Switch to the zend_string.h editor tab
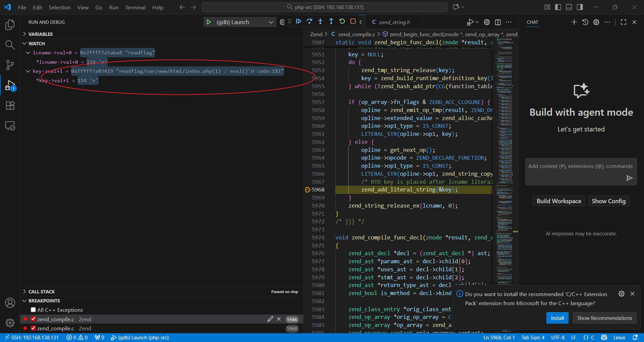The height and width of the screenshot is (342, 644). [394, 22]
